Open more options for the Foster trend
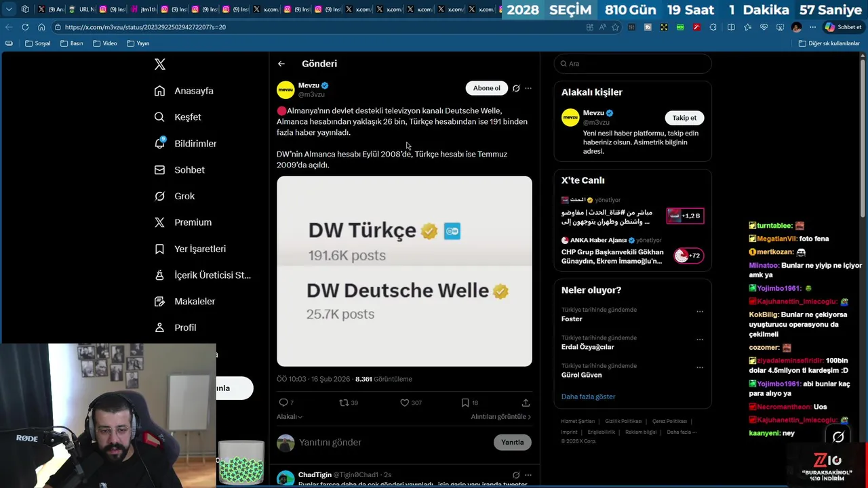 [x=700, y=312]
